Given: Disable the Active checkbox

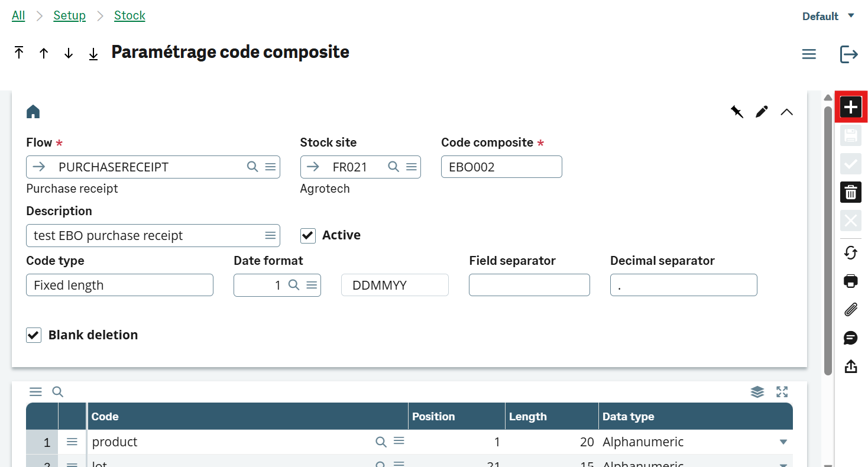Looking at the screenshot, I should coord(307,235).
